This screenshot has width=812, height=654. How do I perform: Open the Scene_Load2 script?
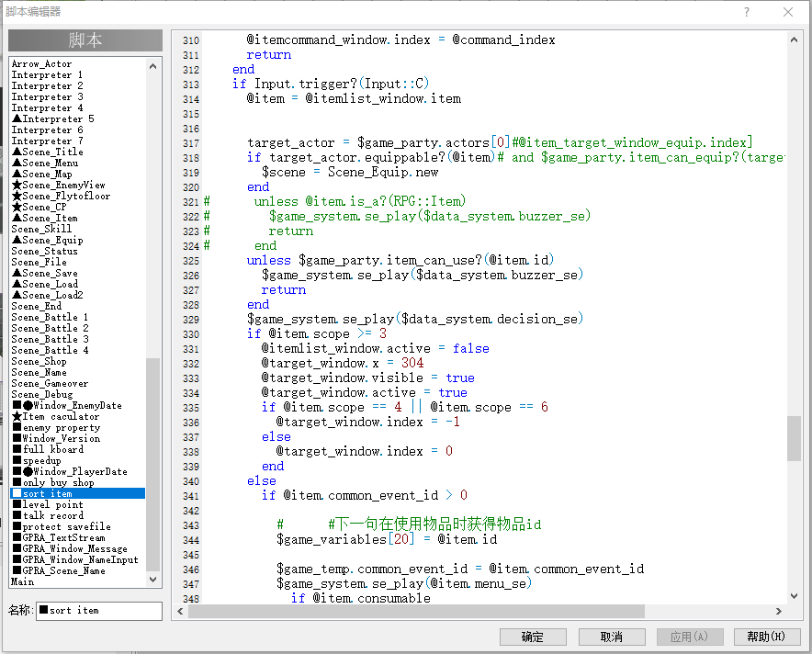pyautogui.click(x=47, y=295)
